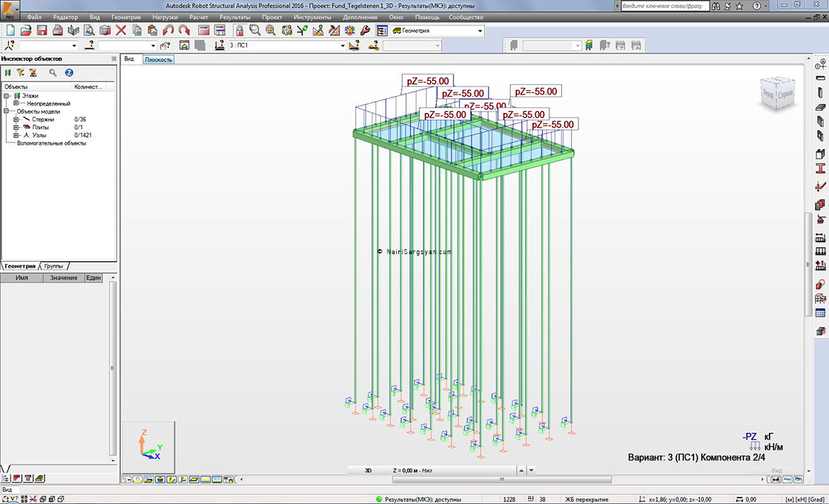Open the Расчет menu

[199, 18]
